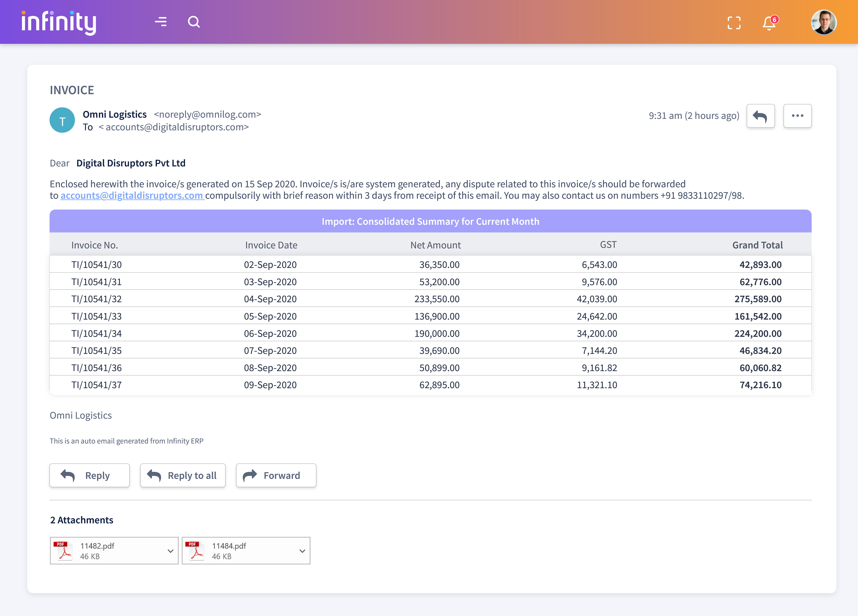Forward this invoice email
Viewport: 858px width, 616px height.
tap(276, 475)
